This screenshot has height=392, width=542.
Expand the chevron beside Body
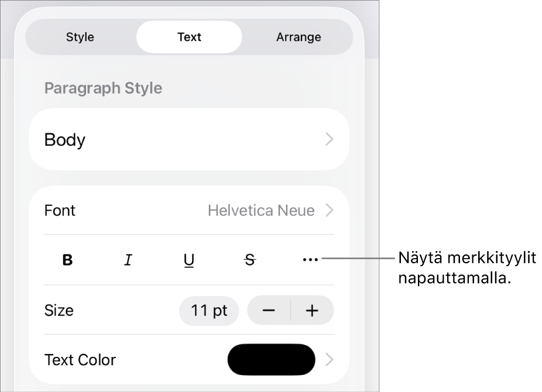tap(330, 139)
